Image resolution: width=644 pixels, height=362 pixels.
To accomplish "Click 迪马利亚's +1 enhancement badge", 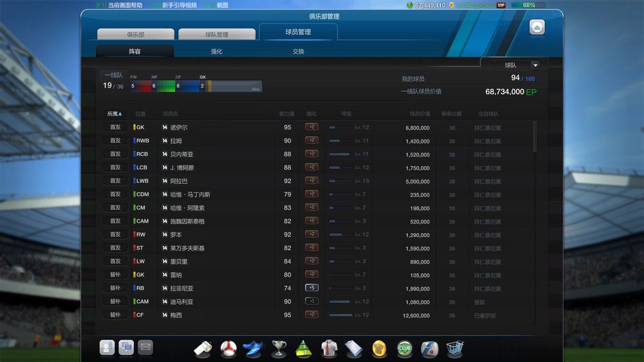I will pos(312,301).
